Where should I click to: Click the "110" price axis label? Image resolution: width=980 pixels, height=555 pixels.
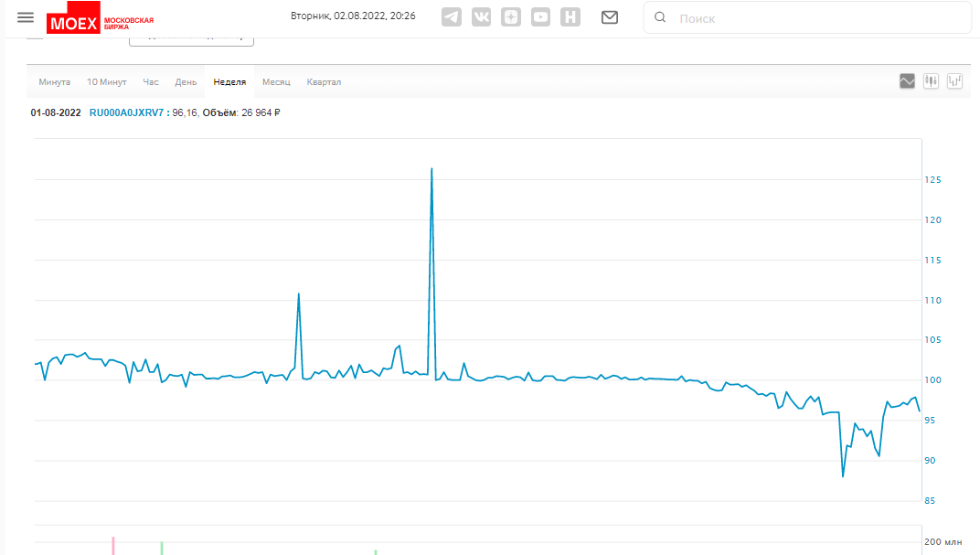pyautogui.click(x=932, y=300)
